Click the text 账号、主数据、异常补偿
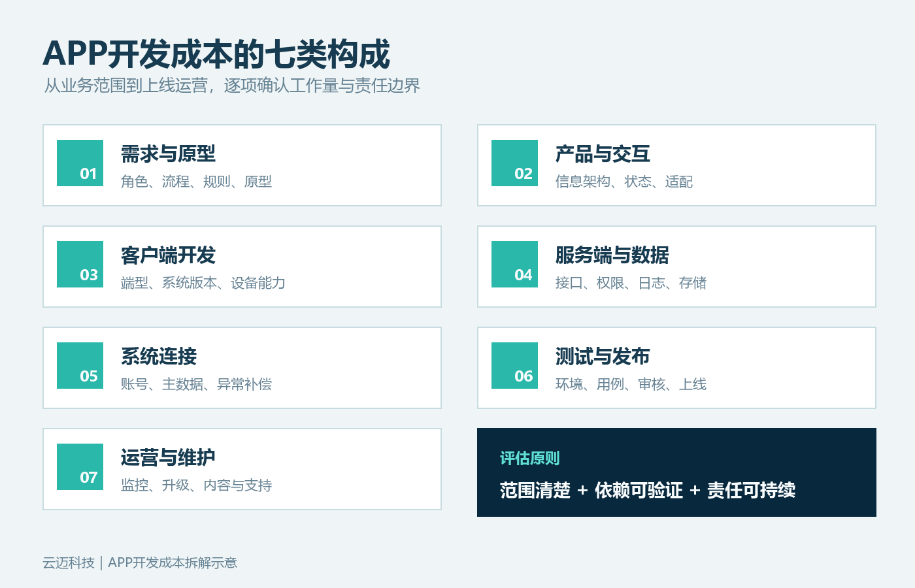Screen dimensions: 915x588 pyautogui.click(x=196, y=384)
